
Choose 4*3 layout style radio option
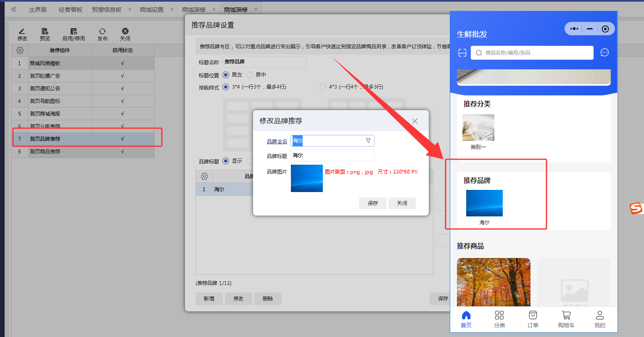(x=323, y=87)
